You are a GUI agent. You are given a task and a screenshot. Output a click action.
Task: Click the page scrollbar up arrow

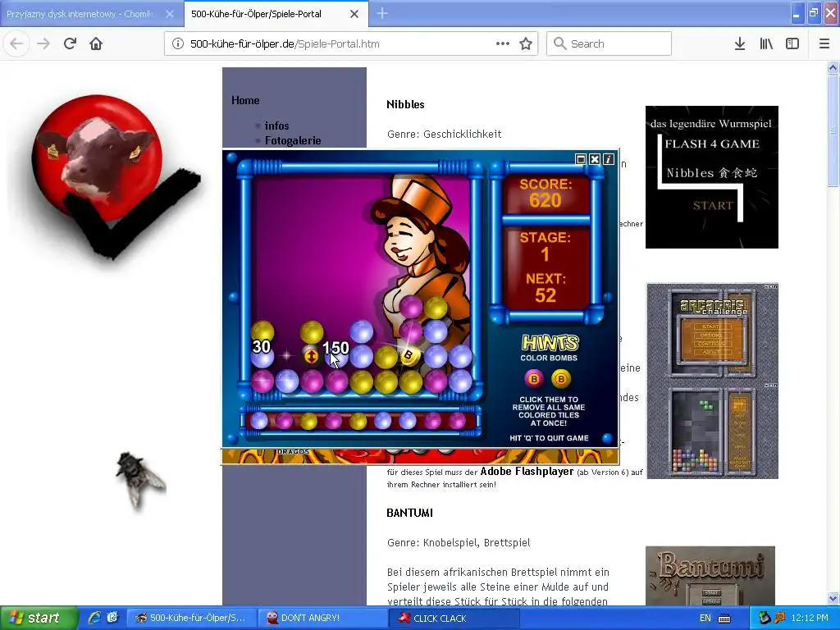tap(833, 67)
